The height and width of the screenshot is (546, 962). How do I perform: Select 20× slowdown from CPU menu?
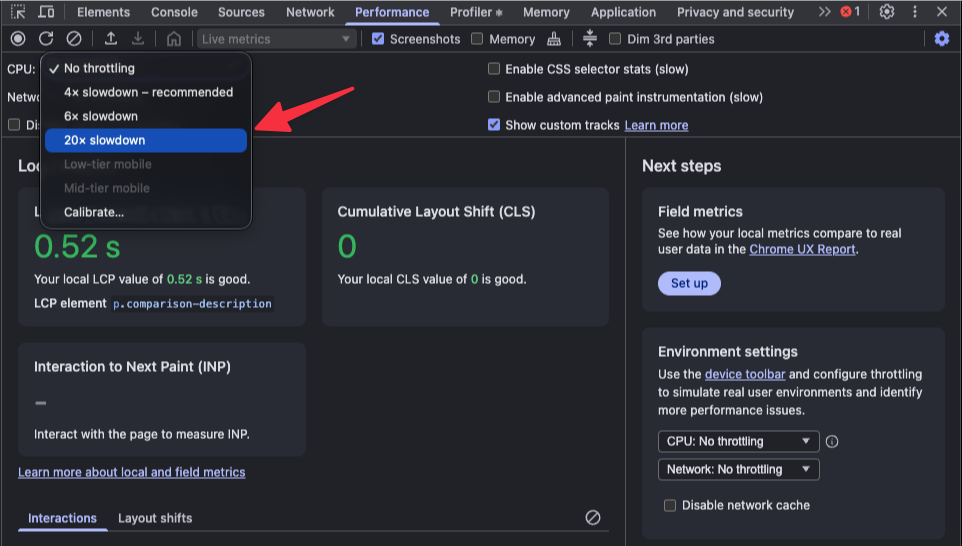145,140
